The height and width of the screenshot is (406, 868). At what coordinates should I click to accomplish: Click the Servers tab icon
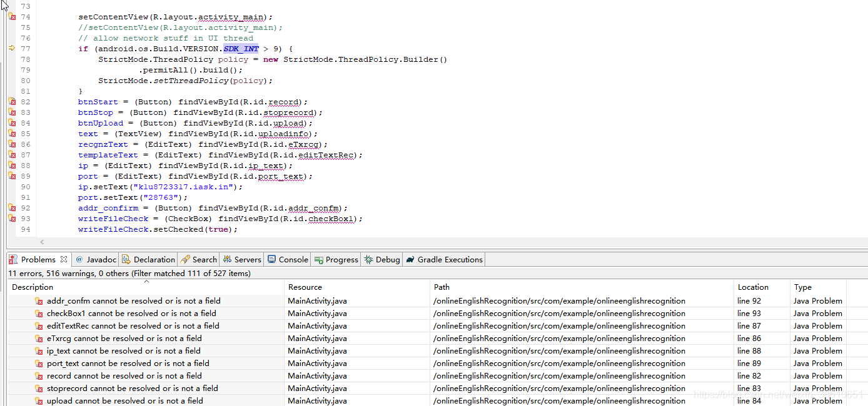[226, 259]
